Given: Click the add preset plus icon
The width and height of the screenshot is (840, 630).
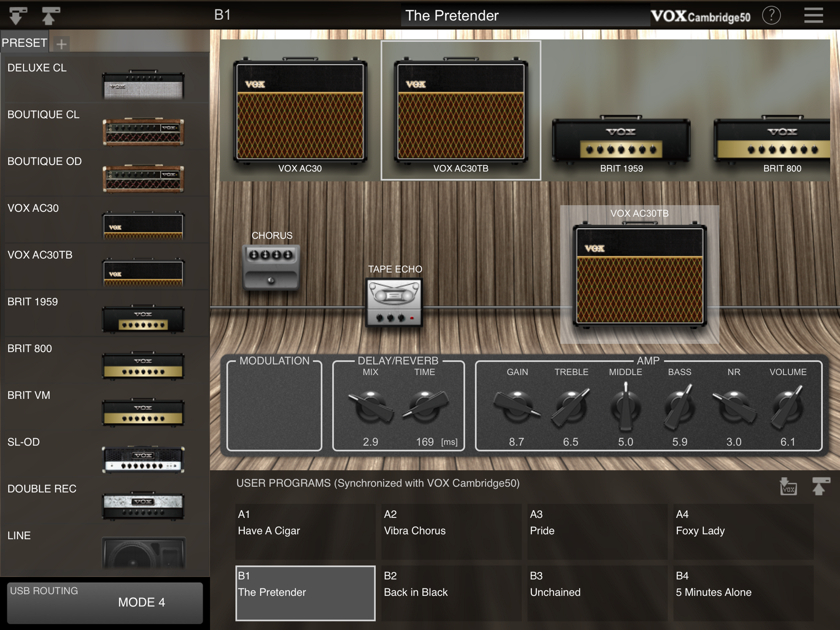Looking at the screenshot, I should coord(61,44).
